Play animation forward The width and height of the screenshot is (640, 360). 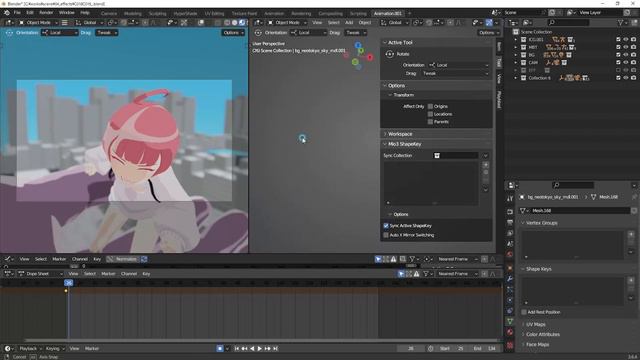pos(260,349)
